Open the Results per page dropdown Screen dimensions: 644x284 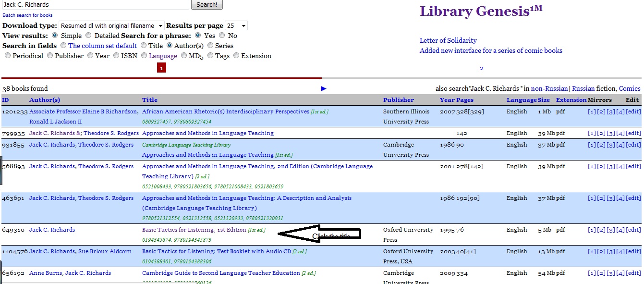tap(237, 25)
